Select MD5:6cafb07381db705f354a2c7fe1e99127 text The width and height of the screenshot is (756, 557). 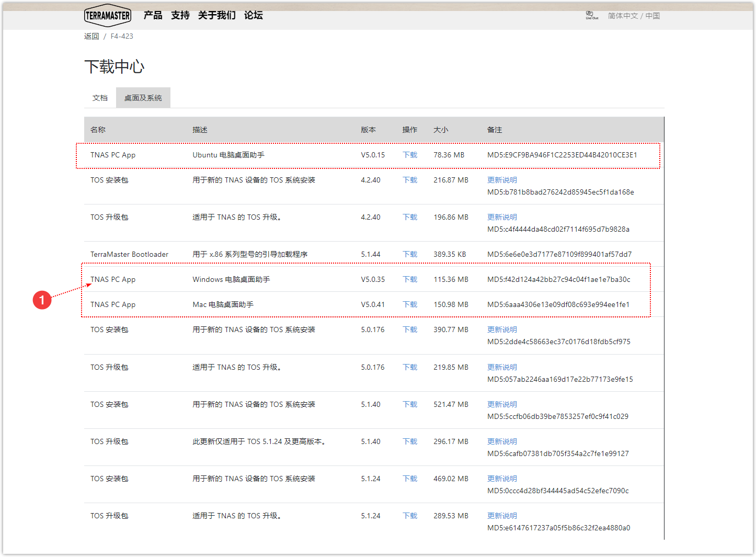558,453
